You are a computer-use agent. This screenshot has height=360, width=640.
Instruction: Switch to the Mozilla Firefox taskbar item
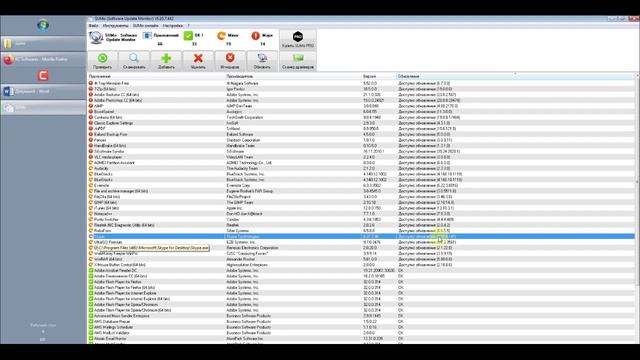43,59
